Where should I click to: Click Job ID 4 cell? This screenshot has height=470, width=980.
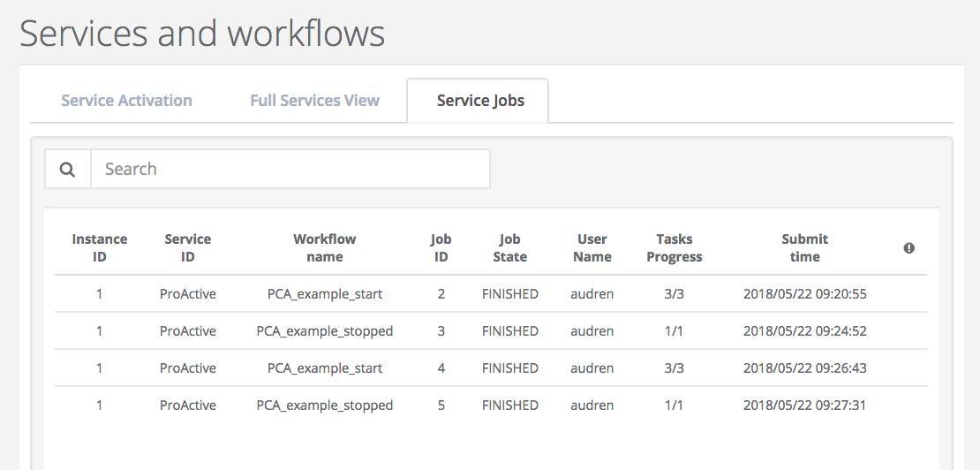441,368
